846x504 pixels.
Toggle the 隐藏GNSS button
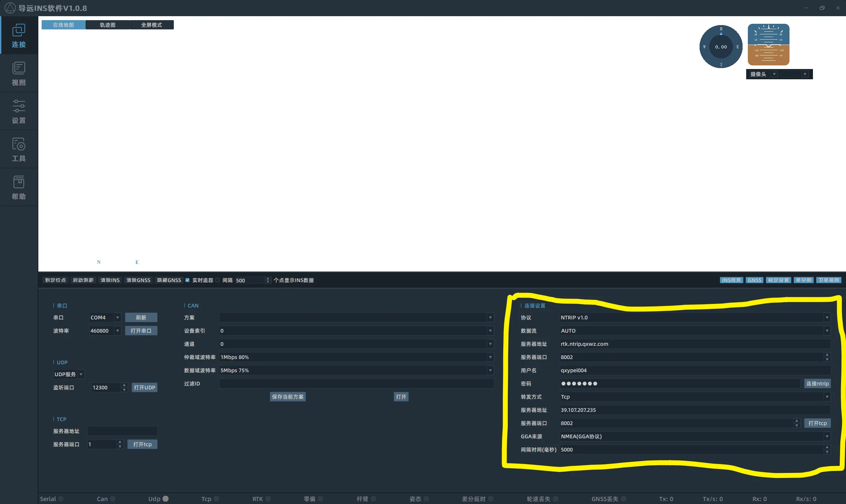(x=169, y=280)
